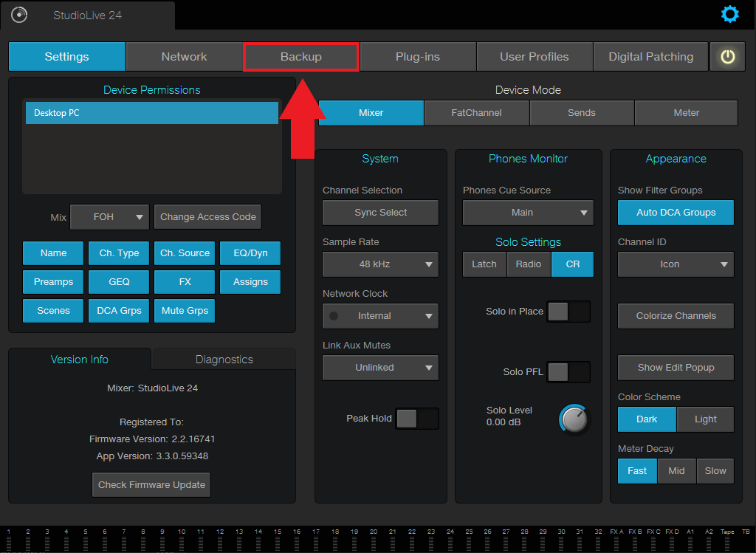Viewport: 756px width, 553px height.
Task: Switch to the Settings tab
Action: tap(67, 57)
